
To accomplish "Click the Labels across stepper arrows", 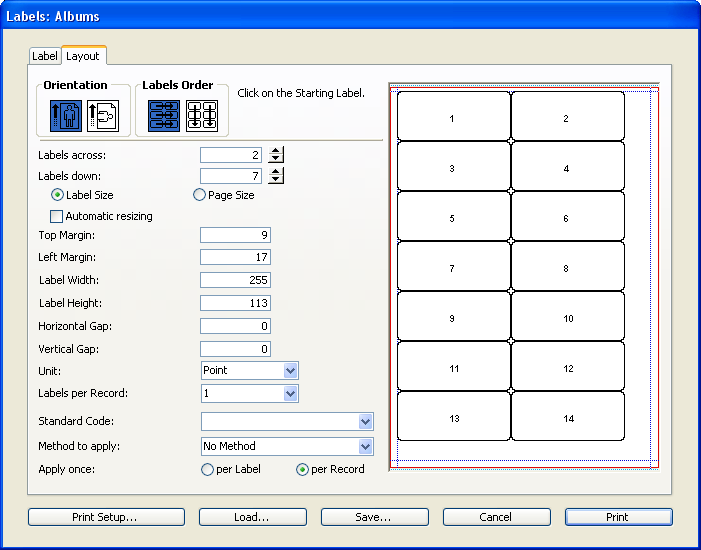I will pyautogui.click(x=277, y=155).
